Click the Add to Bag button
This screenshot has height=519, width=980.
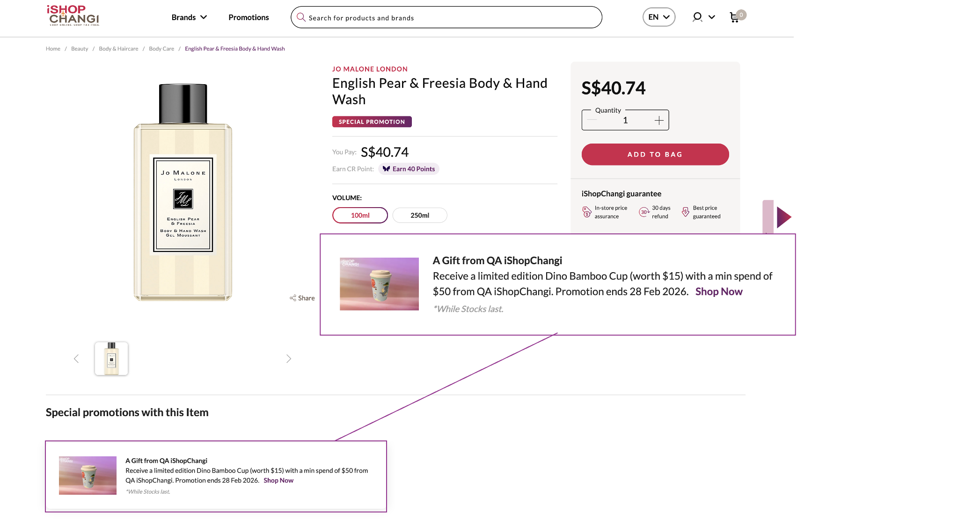(655, 154)
